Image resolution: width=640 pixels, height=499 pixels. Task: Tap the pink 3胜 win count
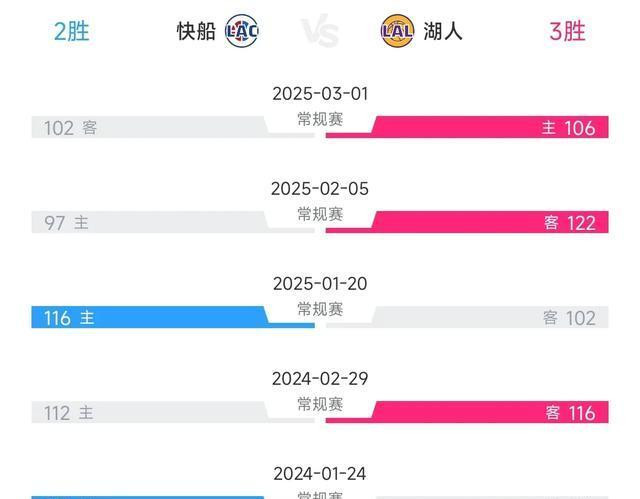tap(567, 31)
